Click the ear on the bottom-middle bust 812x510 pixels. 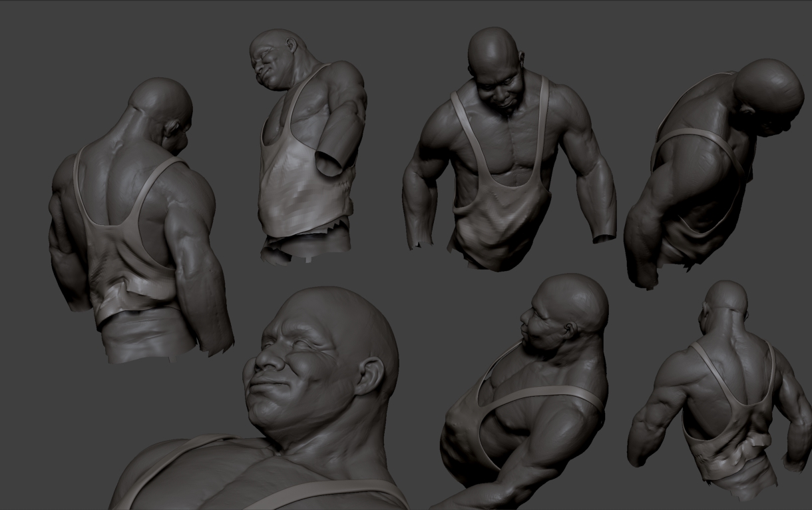pos(569,328)
